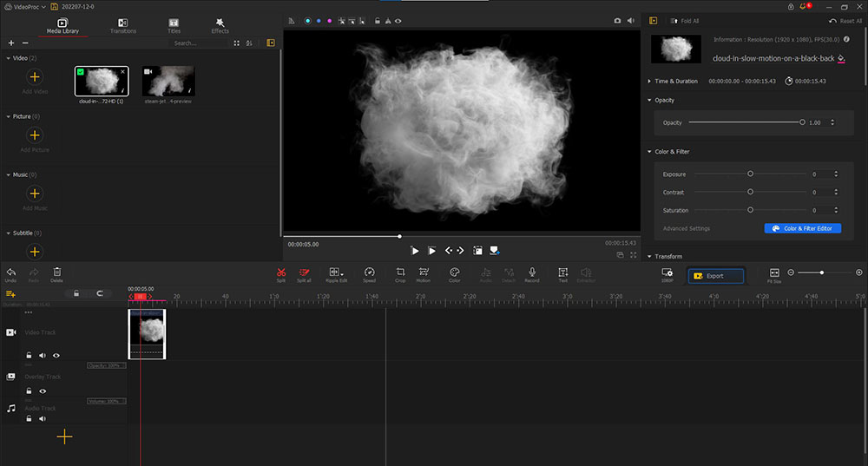Viewport: 868px width, 466px height.
Task: Click the information icon beside FPS
Action: [x=846, y=39]
